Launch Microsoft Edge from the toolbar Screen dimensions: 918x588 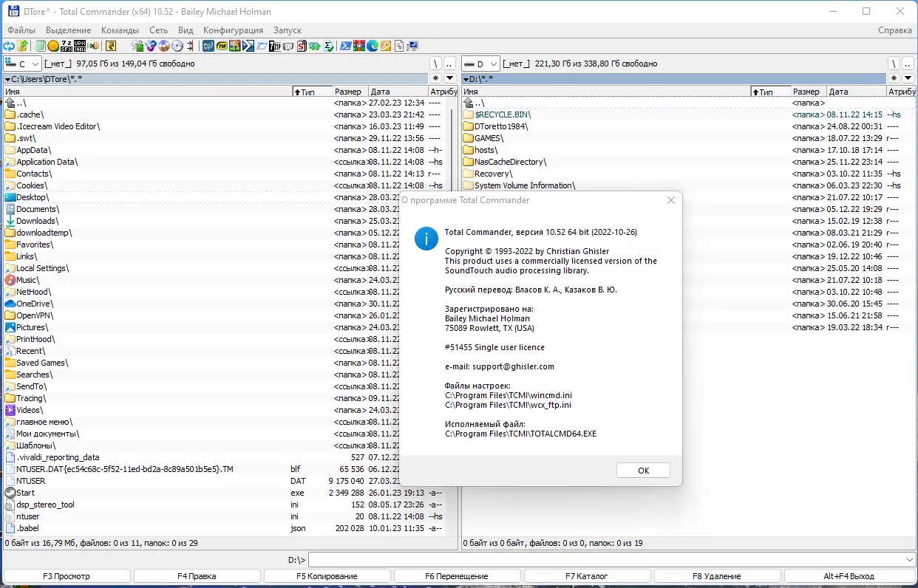point(373,46)
